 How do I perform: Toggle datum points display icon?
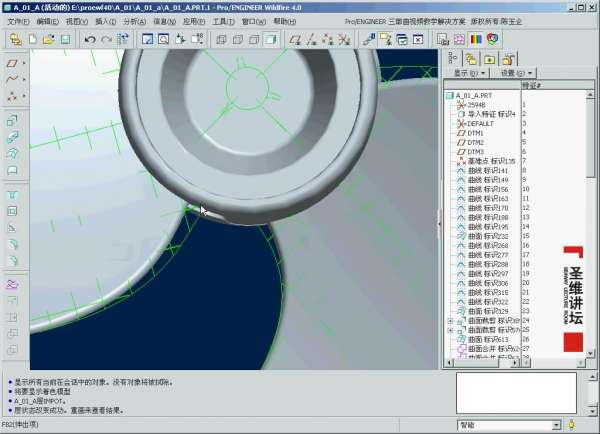point(328,39)
